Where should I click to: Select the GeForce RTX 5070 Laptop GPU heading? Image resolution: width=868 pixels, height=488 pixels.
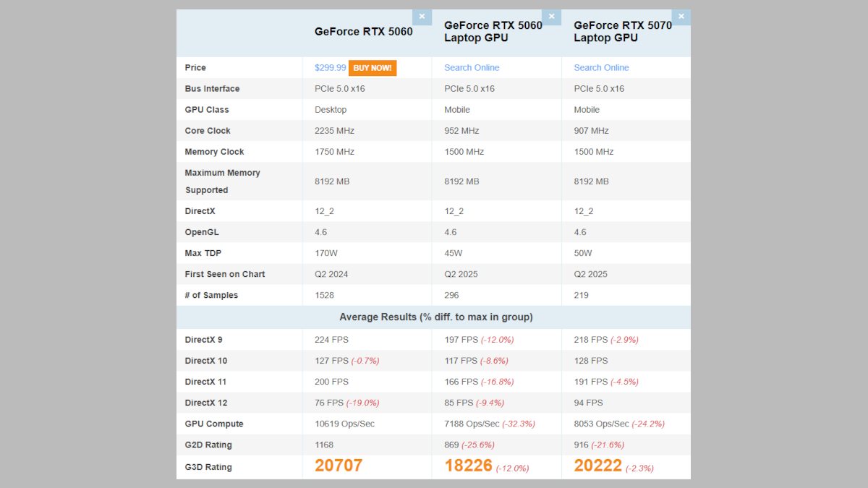point(622,32)
